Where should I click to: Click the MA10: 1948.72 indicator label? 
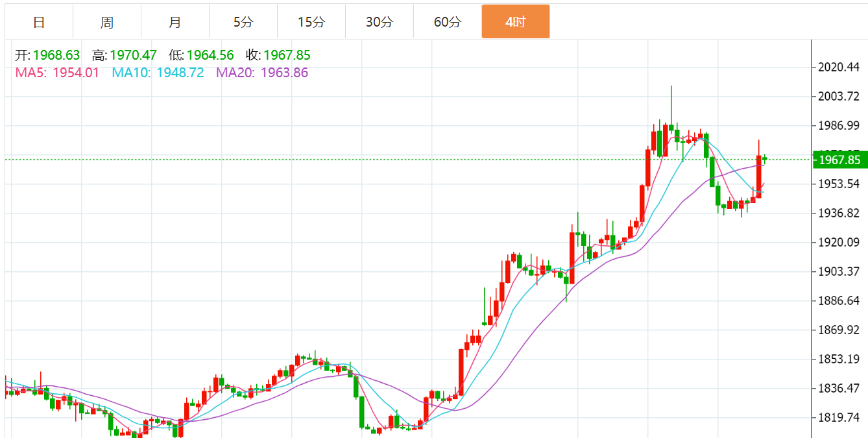(x=158, y=73)
